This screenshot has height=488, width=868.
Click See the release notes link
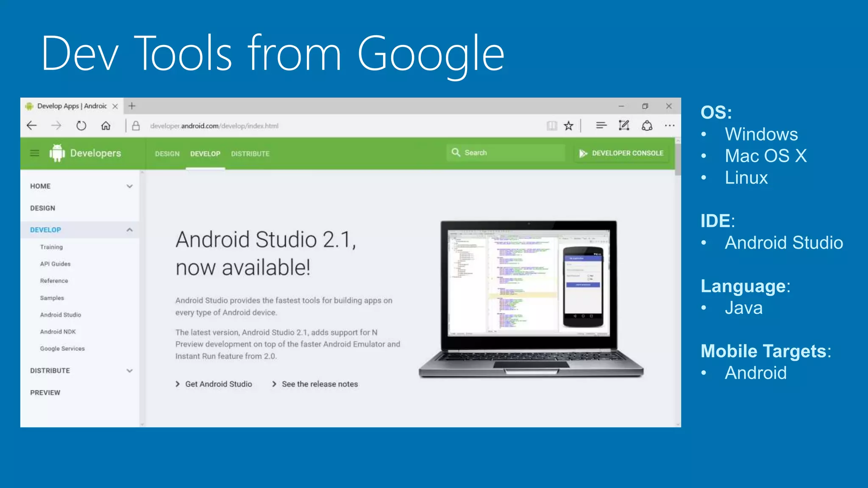[x=315, y=384]
